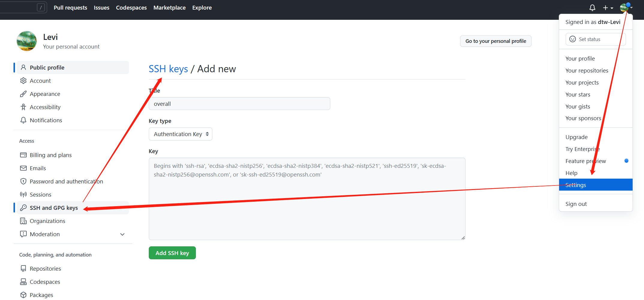Click the slash search shortcut box
This screenshot has width=644, height=300.
[41, 7]
